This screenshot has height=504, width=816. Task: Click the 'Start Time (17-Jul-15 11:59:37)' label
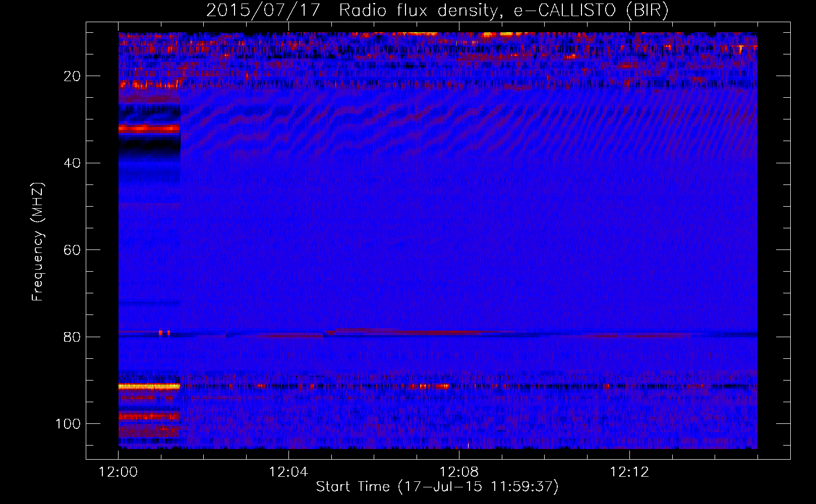point(437,486)
